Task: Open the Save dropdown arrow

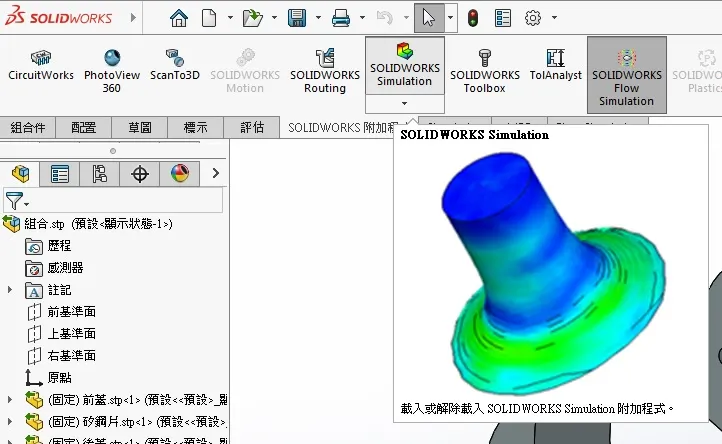Action: (x=318, y=18)
